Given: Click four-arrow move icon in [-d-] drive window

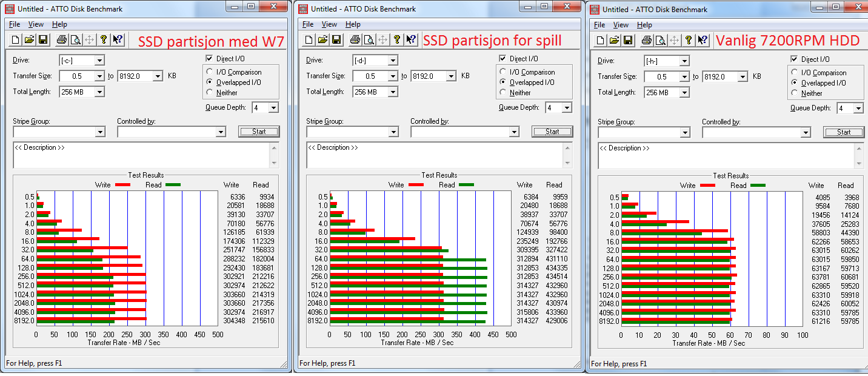Looking at the screenshot, I should tap(382, 40).
